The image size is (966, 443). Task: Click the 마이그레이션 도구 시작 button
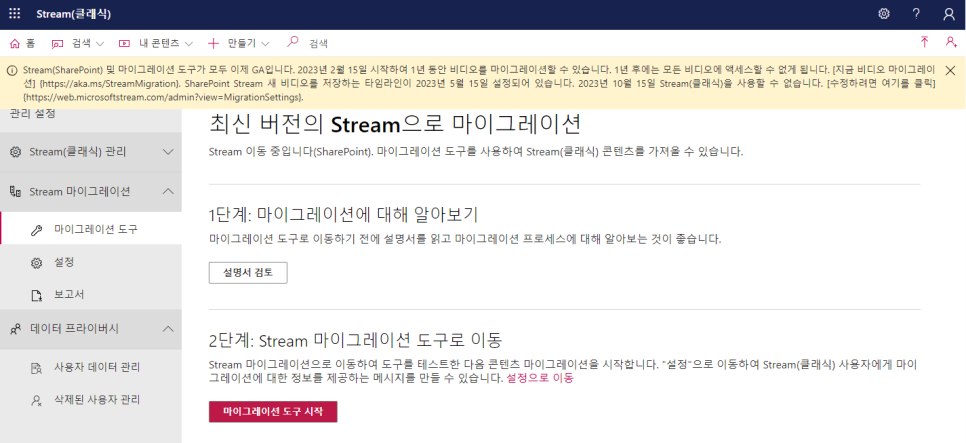pos(273,412)
